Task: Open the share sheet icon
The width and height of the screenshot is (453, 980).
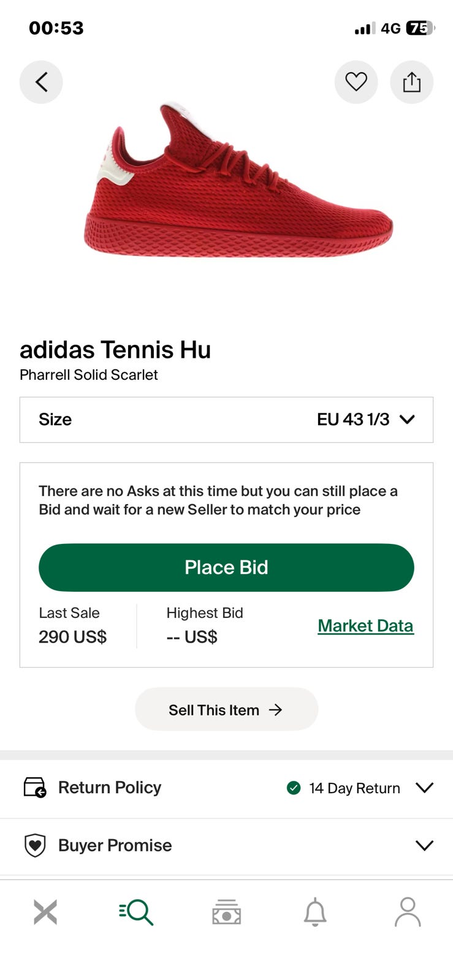Action: point(411,82)
